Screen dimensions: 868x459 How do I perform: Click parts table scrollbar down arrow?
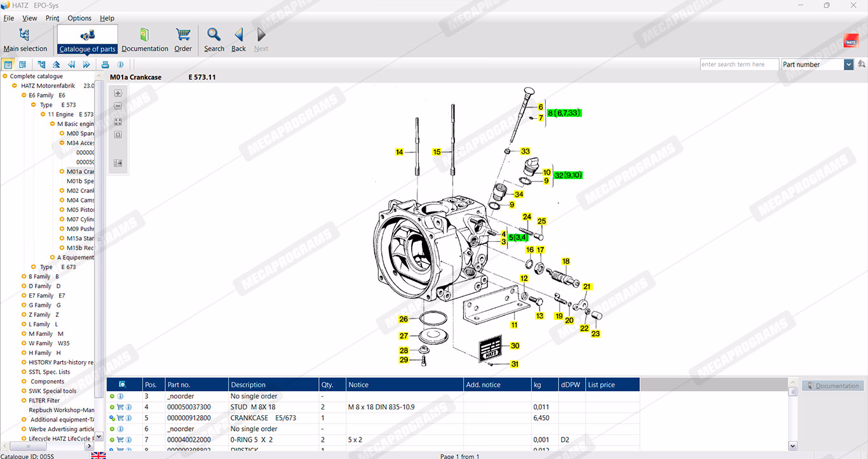point(792,446)
